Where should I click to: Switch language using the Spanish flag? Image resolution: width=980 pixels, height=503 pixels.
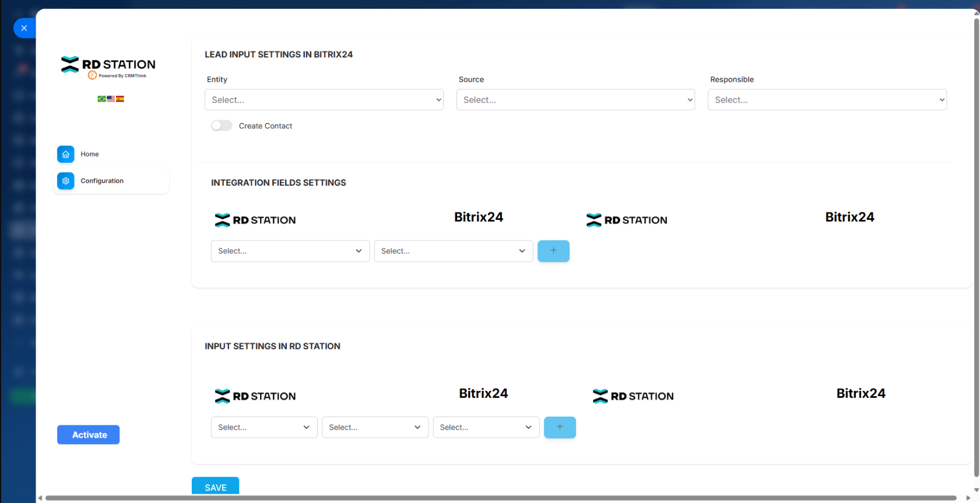(x=120, y=99)
